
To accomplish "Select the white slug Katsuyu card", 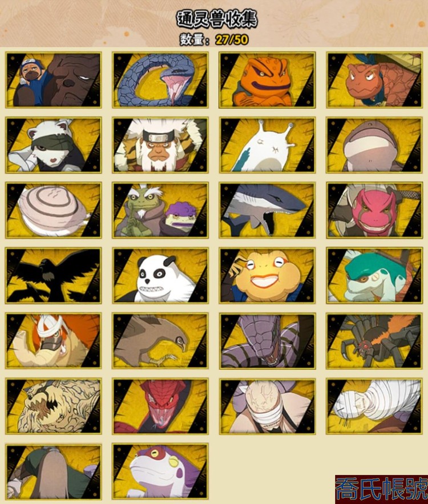I will click(x=267, y=145).
